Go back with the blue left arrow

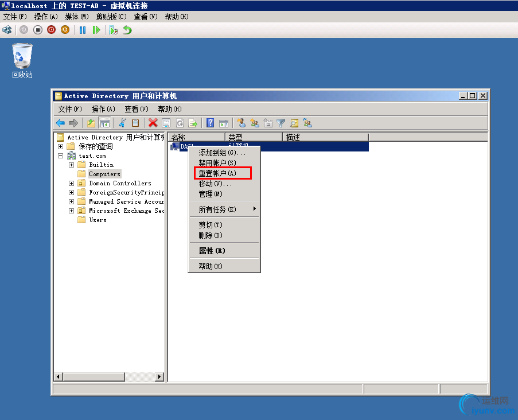[x=60, y=123]
